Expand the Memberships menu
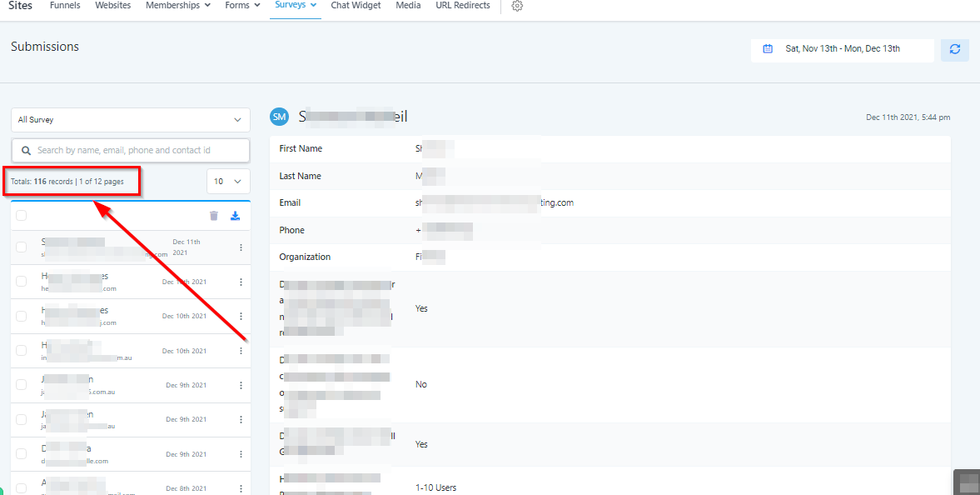980x495 pixels. point(178,5)
